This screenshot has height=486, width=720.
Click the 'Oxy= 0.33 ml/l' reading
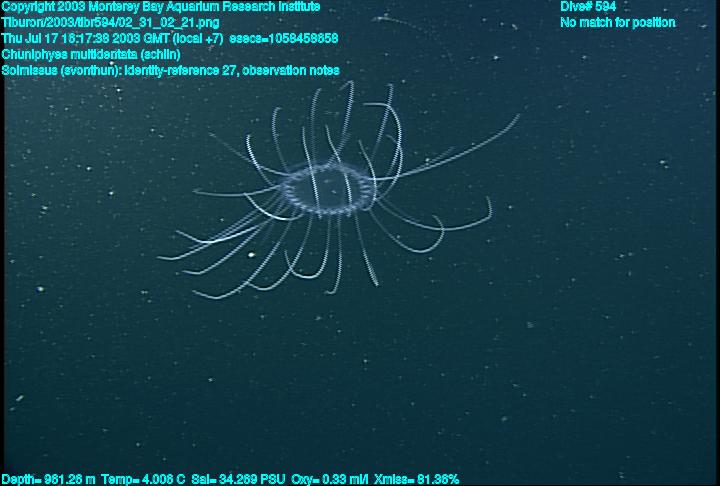coord(330,480)
